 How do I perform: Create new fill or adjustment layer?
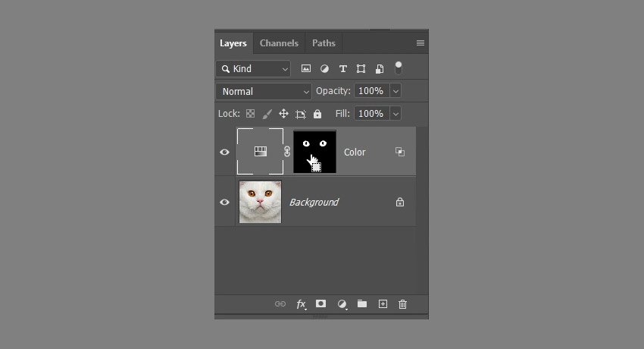pyautogui.click(x=342, y=304)
